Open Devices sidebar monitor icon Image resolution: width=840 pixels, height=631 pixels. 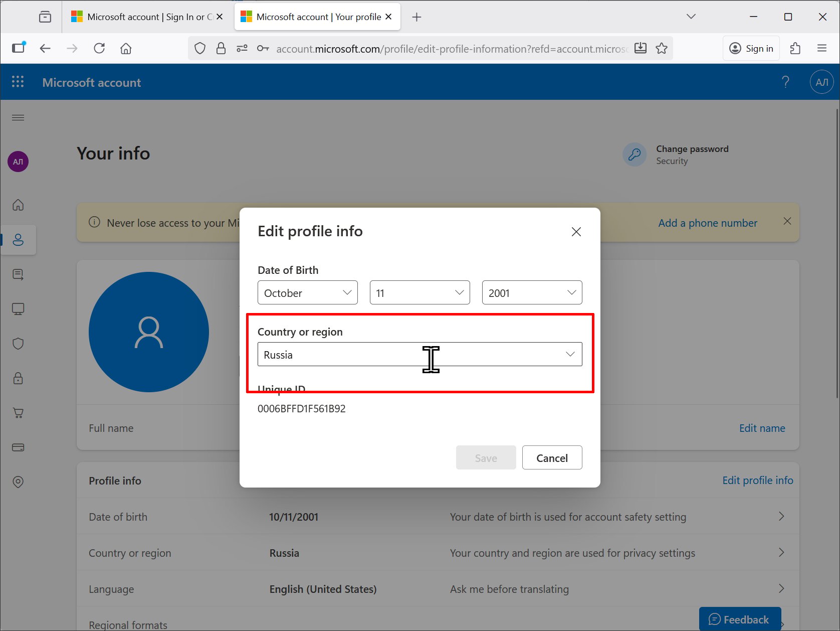[18, 309]
